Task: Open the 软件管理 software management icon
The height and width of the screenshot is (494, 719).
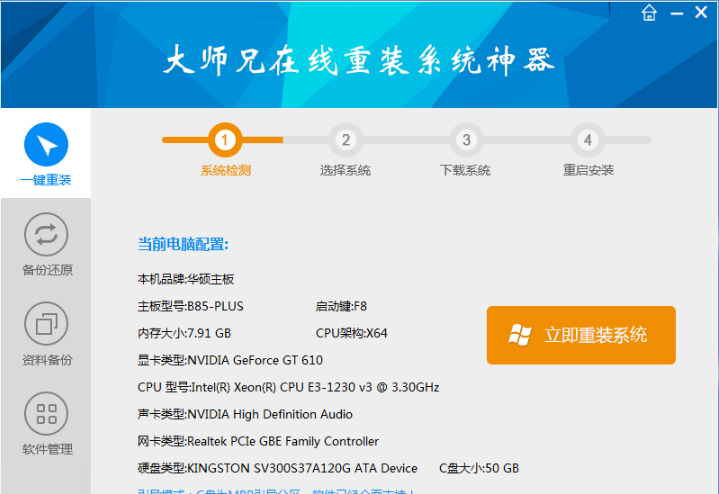Action: click(46, 413)
